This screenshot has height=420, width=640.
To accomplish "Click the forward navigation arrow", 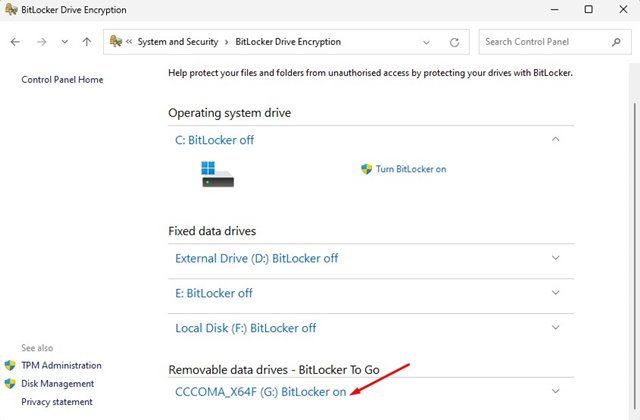I will (x=40, y=42).
